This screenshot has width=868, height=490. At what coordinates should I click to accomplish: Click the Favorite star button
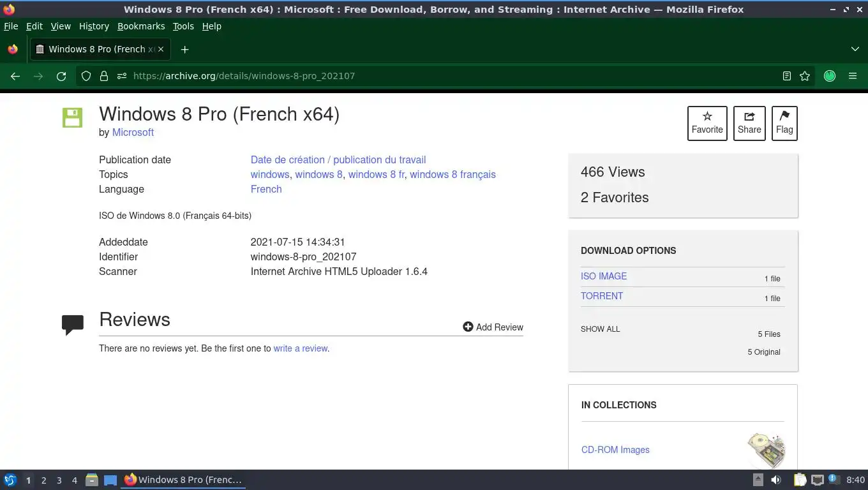click(x=707, y=123)
